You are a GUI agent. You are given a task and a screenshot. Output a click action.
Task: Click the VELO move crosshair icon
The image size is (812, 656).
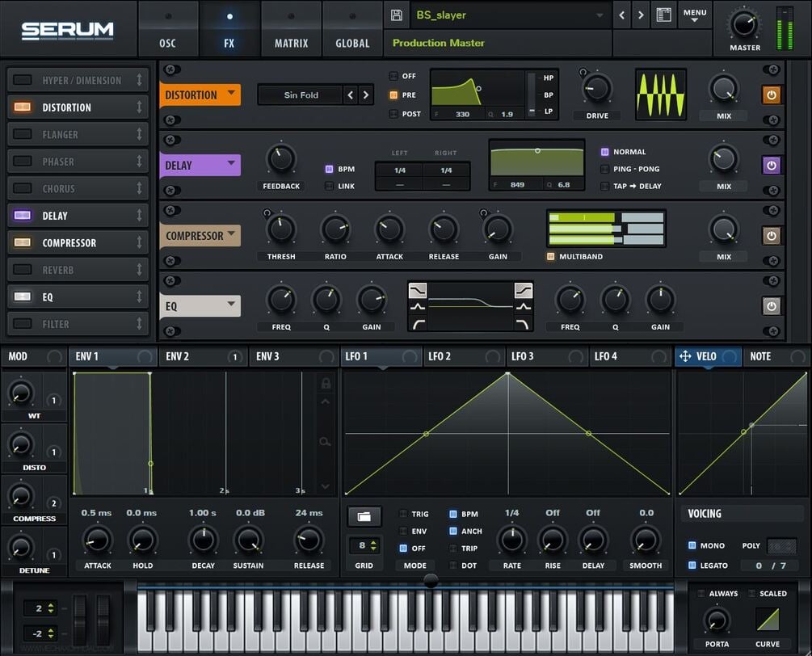pyautogui.click(x=685, y=356)
